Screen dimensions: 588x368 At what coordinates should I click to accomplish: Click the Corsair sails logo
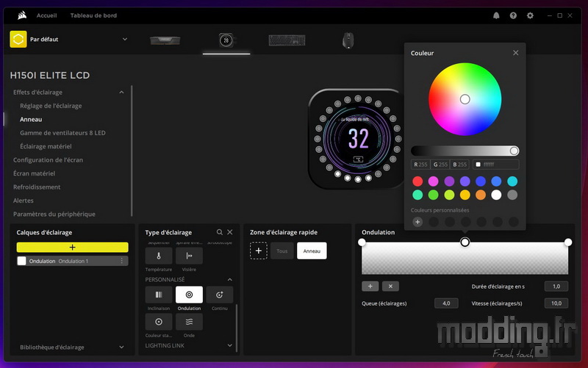[x=22, y=15]
